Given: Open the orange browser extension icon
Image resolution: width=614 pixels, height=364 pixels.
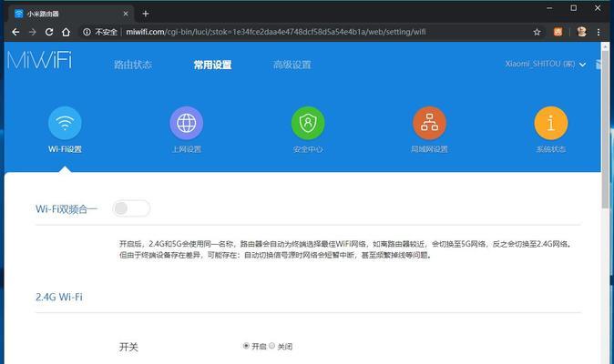Looking at the screenshot, I should coord(558,32).
